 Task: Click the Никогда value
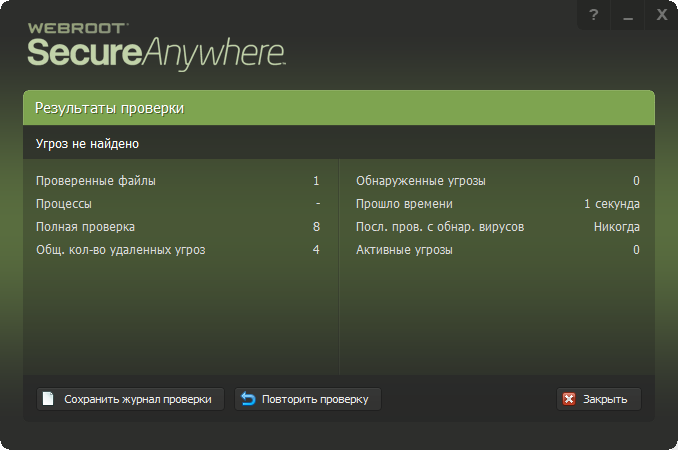pyautogui.click(x=617, y=227)
